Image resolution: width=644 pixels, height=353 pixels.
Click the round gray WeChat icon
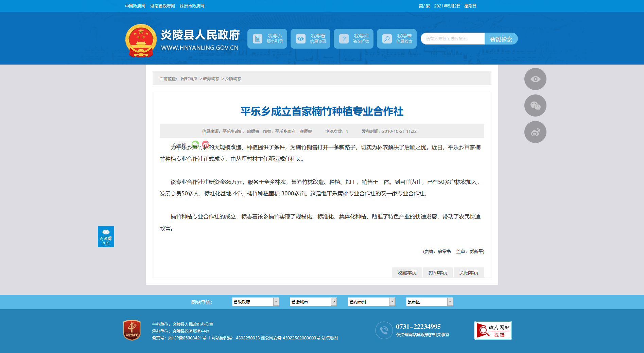point(535,106)
